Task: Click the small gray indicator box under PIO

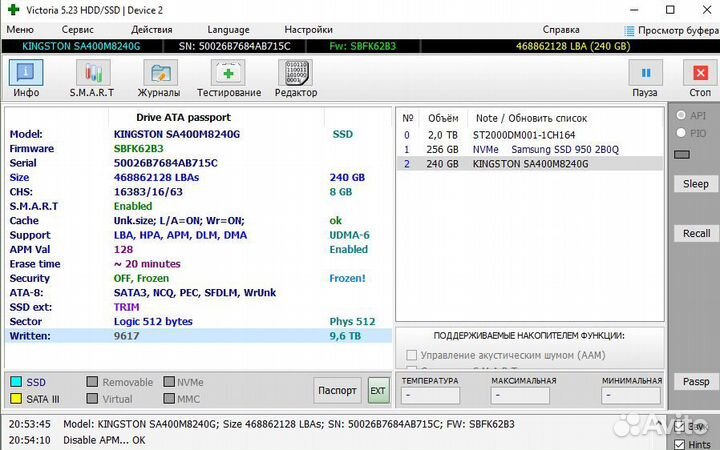Action: (x=682, y=155)
